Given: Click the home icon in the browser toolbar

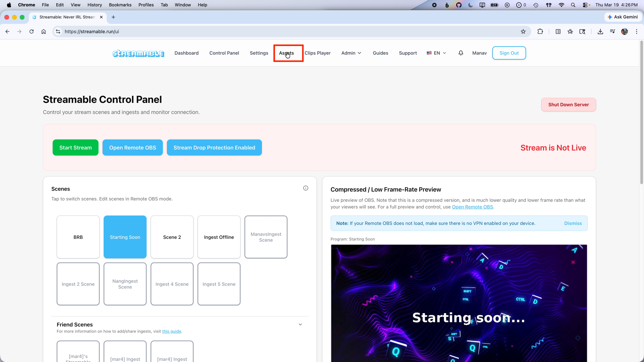Looking at the screenshot, I should click(43, 32).
